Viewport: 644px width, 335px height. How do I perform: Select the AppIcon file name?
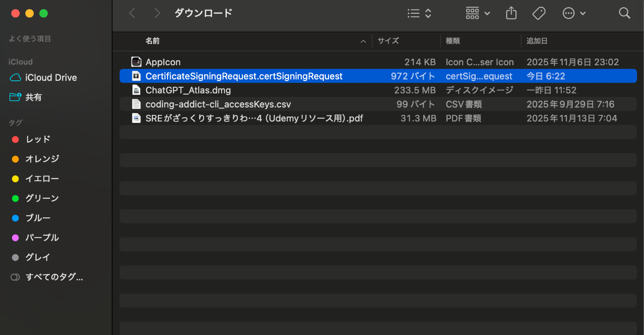163,62
